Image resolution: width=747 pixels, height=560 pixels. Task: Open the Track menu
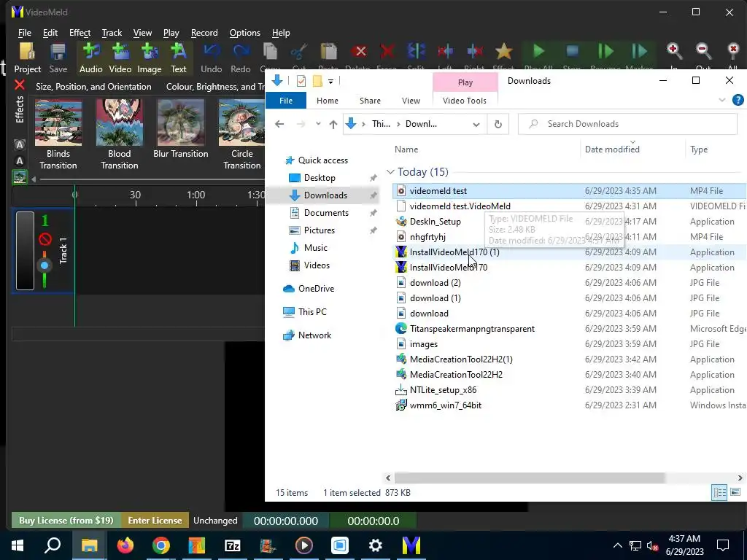click(x=112, y=33)
